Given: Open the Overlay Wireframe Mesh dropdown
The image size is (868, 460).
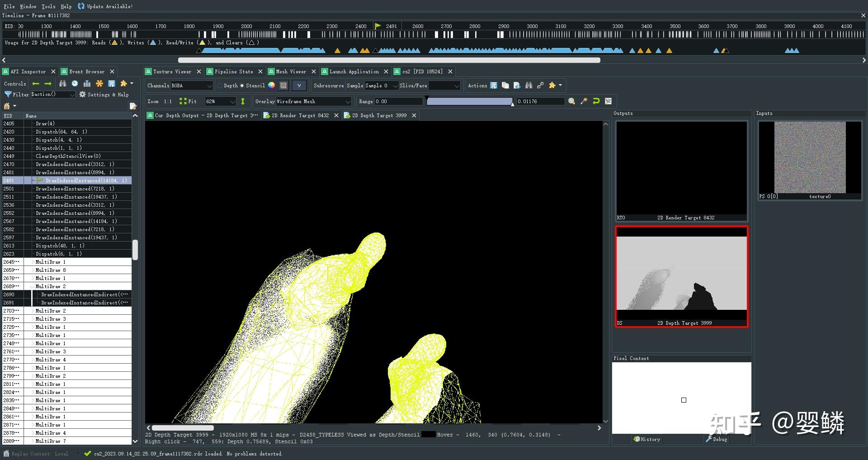Looking at the screenshot, I should [313, 101].
